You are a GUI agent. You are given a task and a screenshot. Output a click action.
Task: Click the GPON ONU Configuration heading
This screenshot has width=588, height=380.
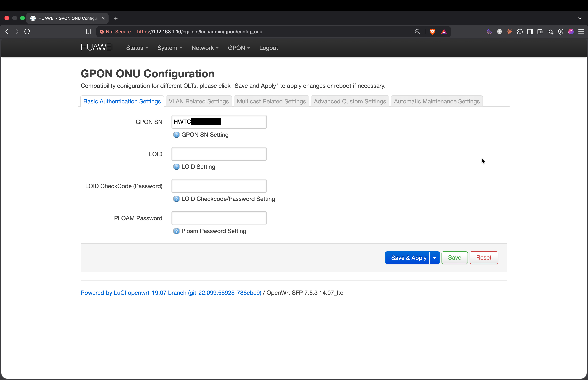148,74
